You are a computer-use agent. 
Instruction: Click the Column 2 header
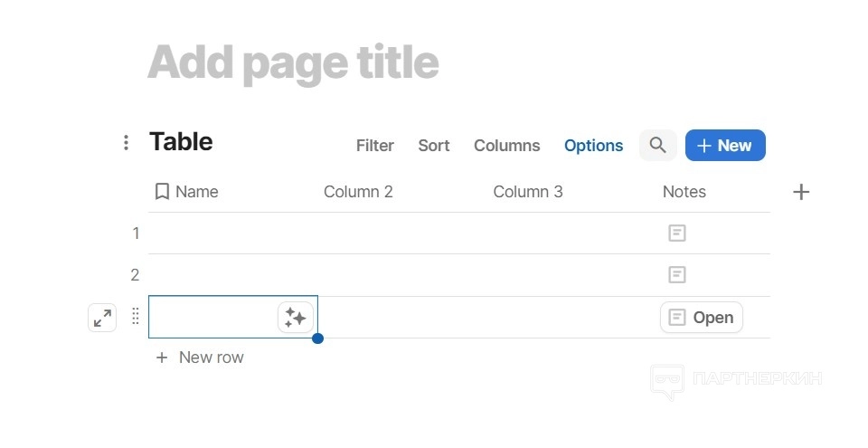358,192
